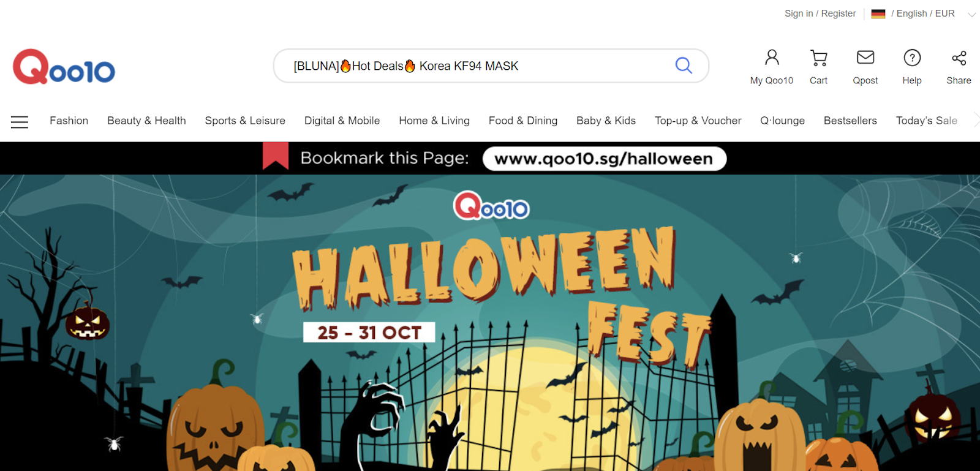The width and height of the screenshot is (980, 471).
Task: Open www.qoo10.sg/halloween bookmark link
Action: pyautogui.click(x=605, y=159)
